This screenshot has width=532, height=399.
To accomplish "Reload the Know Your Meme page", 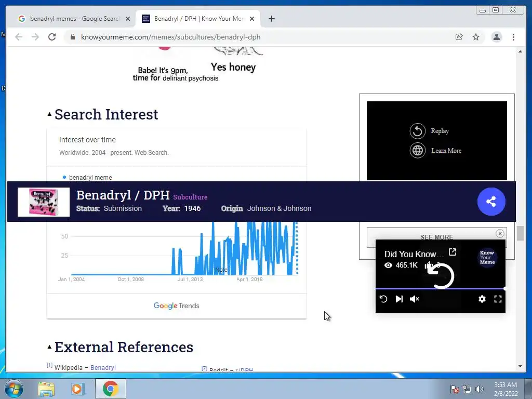I will point(52,37).
